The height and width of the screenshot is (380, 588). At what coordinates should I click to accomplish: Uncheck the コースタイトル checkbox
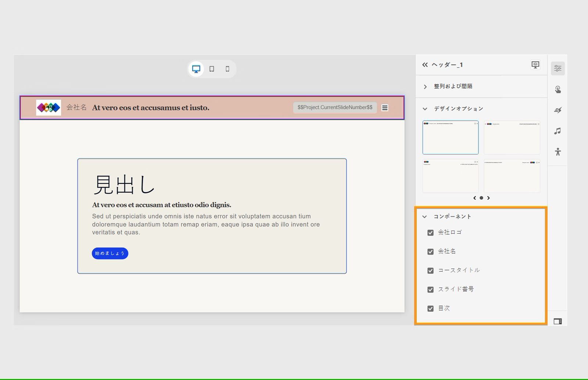pyautogui.click(x=430, y=270)
